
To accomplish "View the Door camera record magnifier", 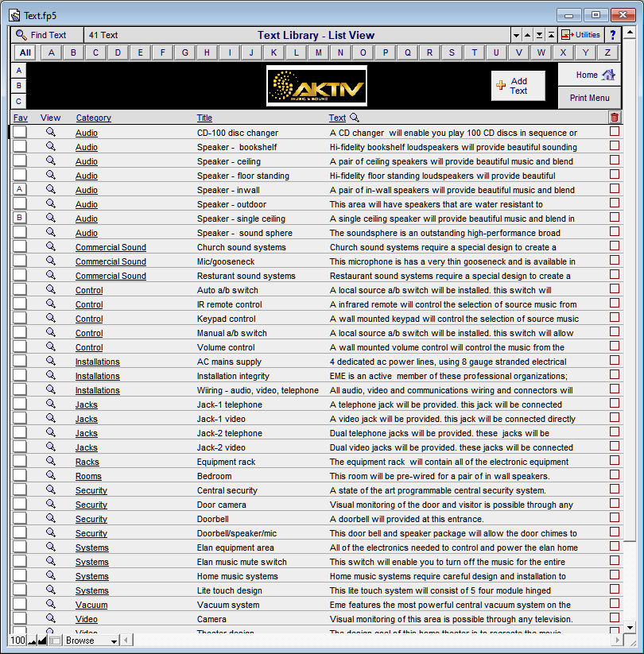I will (x=51, y=504).
